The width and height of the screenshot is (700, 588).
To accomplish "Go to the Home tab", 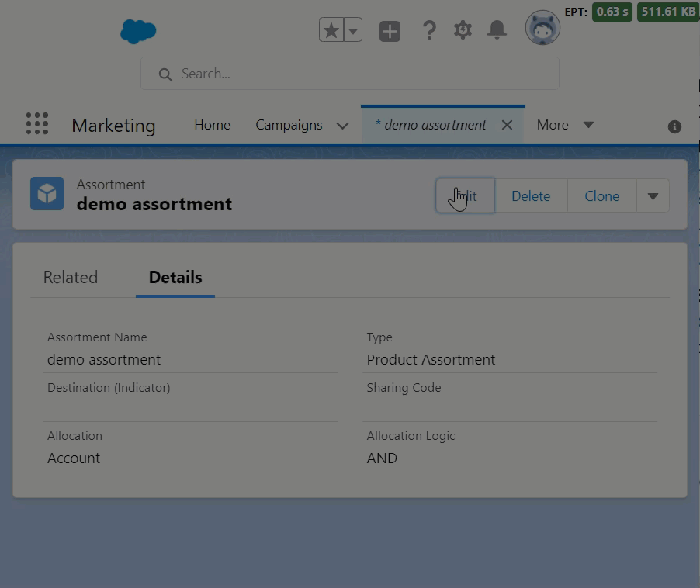I will pyautogui.click(x=212, y=125).
